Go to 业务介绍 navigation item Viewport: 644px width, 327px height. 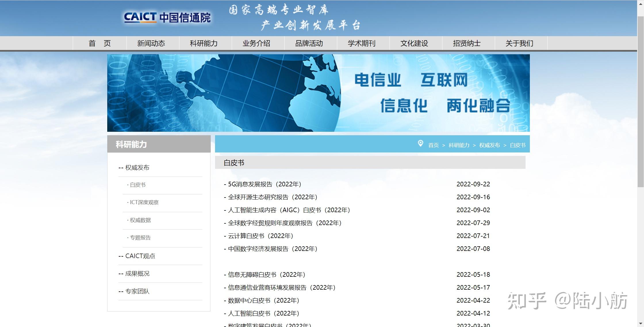tap(256, 43)
